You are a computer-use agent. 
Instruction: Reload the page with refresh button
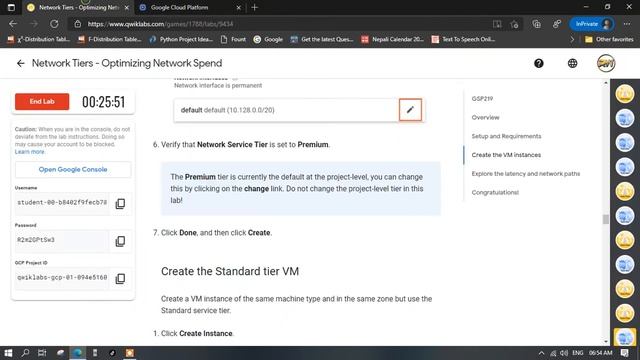(x=54, y=24)
